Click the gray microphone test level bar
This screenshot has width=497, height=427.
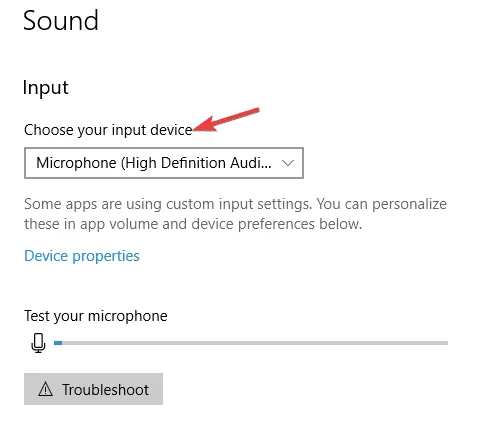[x=251, y=343]
